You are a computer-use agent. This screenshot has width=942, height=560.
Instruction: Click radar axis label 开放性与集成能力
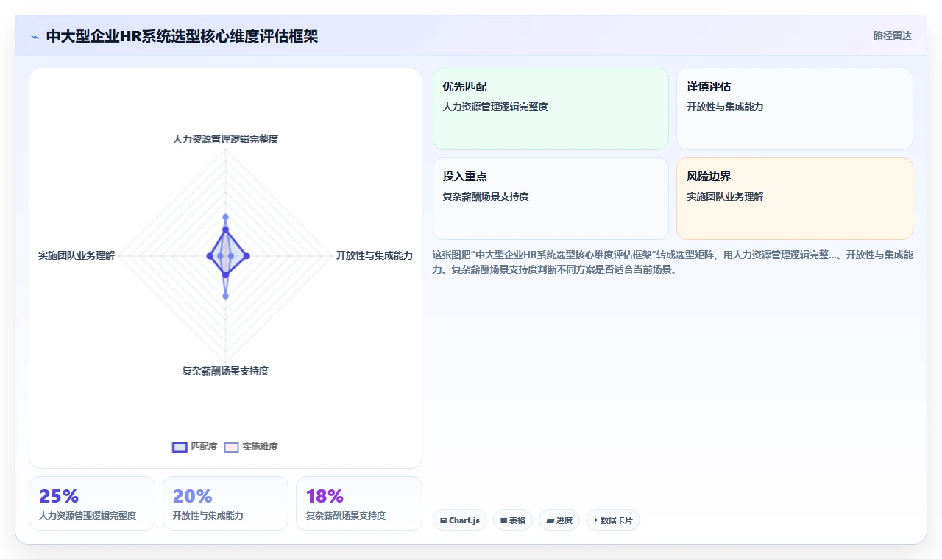tap(375, 255)
